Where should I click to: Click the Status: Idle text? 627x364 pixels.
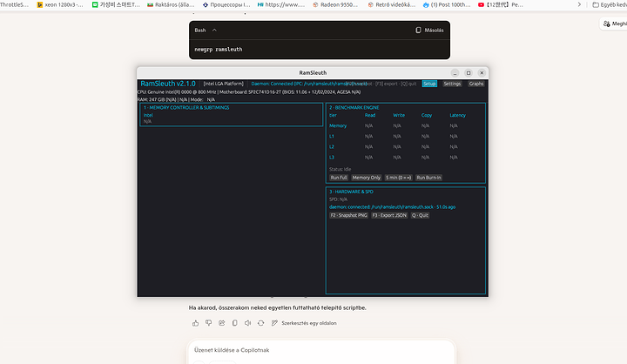[340, 169]
